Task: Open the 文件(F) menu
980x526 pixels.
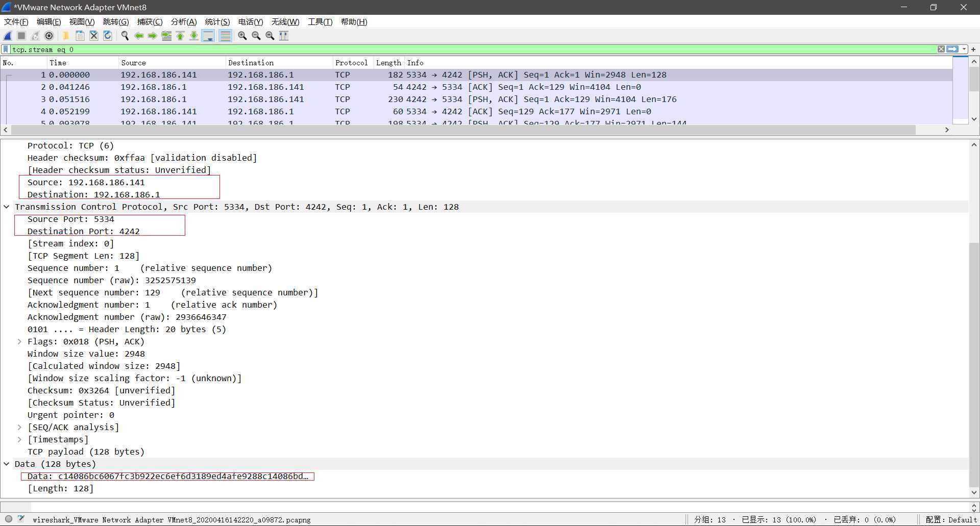Action: (16, 22)
